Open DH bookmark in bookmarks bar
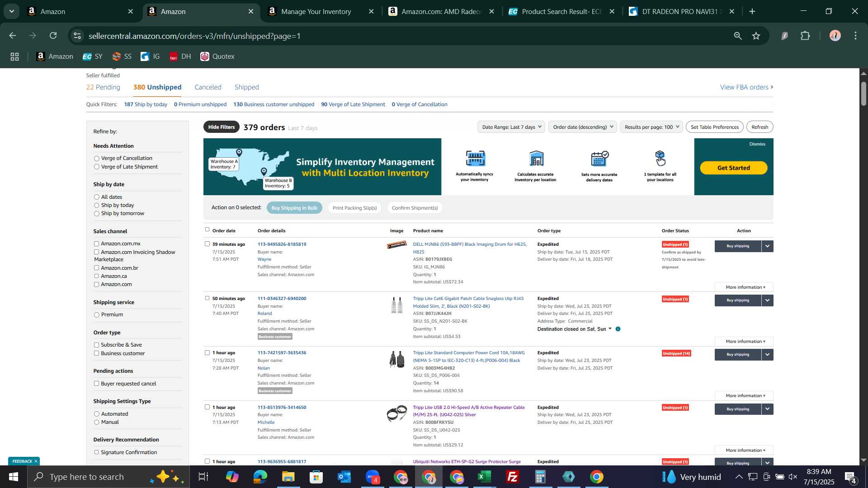 (180, 56)
